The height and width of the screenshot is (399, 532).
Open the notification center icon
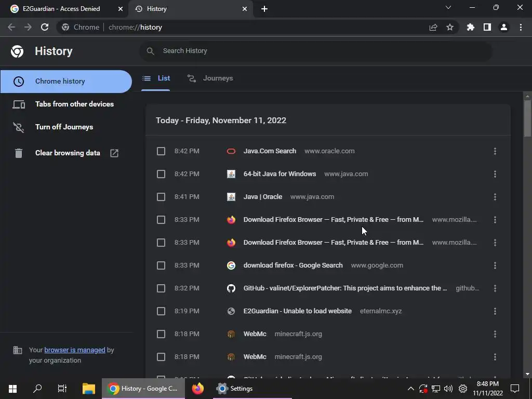tap(515, 389)
